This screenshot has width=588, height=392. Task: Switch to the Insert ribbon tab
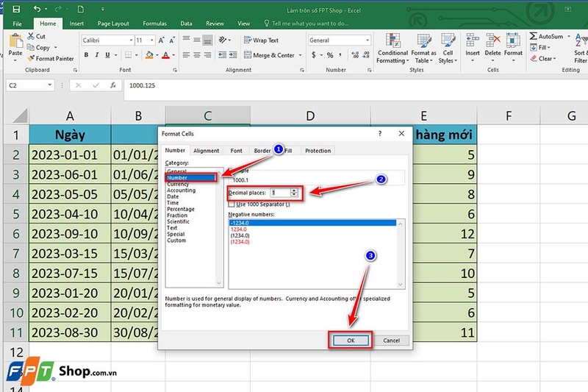[76, 24]
